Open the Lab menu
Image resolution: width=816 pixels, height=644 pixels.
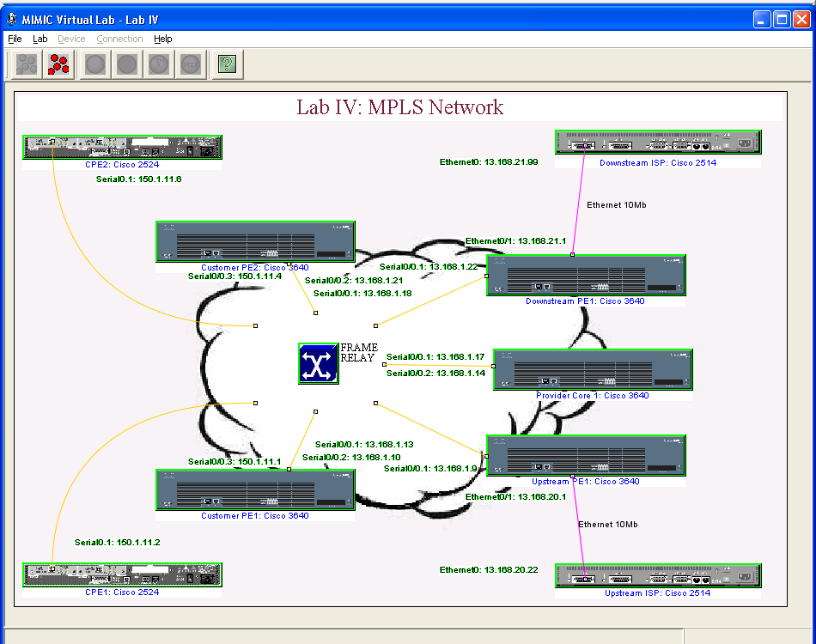(x=40, y=39)
